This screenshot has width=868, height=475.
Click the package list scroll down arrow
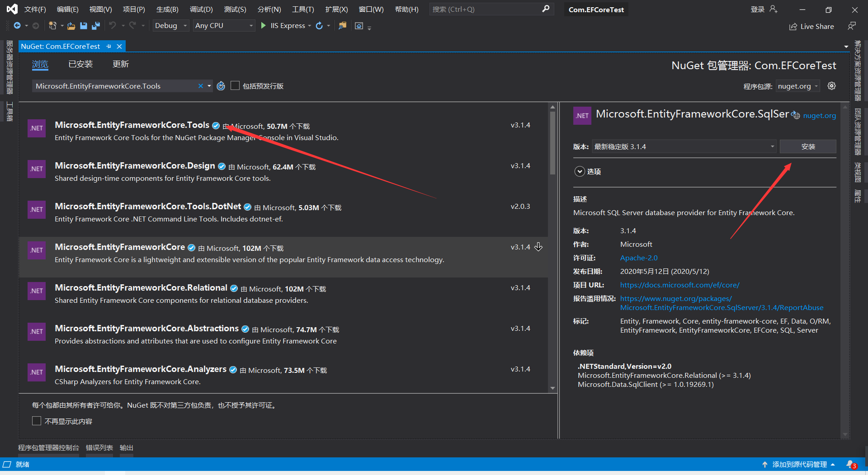pos(552,388)
